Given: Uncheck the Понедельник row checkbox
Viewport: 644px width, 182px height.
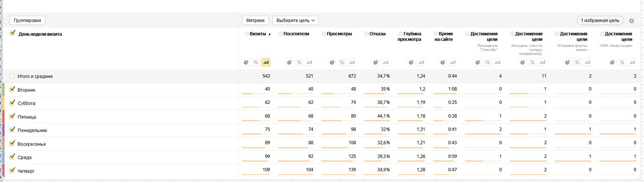Looking at the screenshot, I should click(12, 130).
